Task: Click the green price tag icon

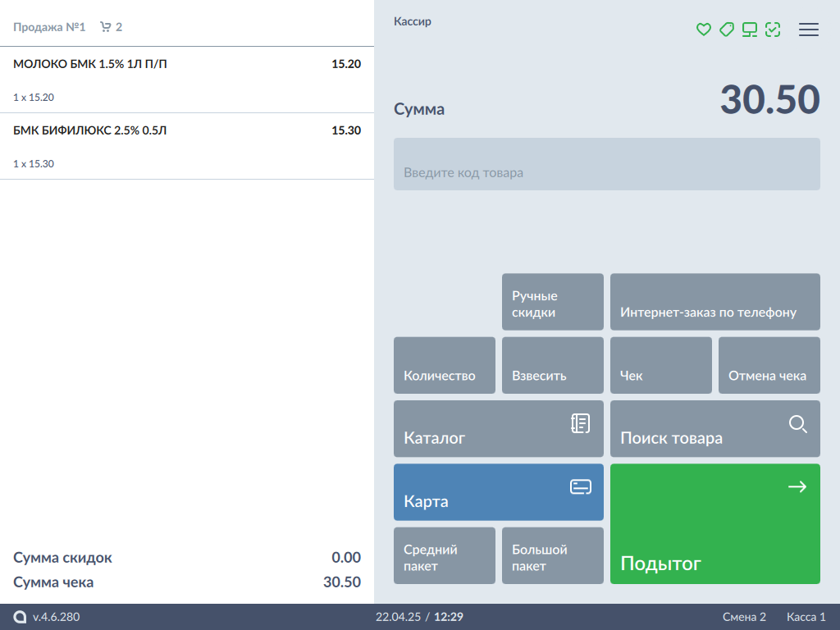Action: (x=726, y=30)
